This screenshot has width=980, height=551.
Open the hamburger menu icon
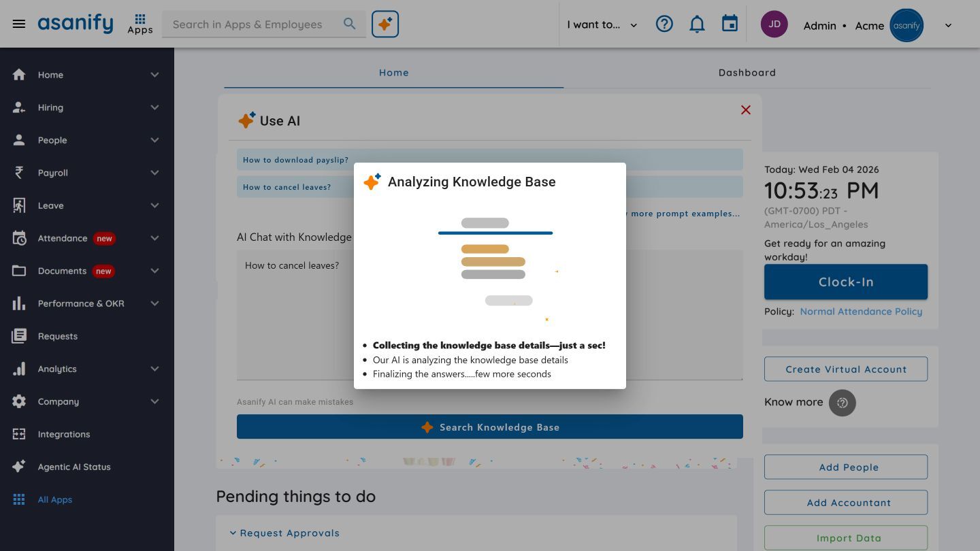coord(19,24)
